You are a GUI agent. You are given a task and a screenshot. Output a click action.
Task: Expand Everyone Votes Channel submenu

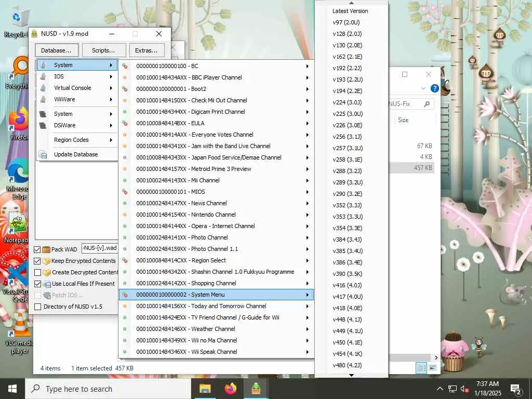(216, 135)
